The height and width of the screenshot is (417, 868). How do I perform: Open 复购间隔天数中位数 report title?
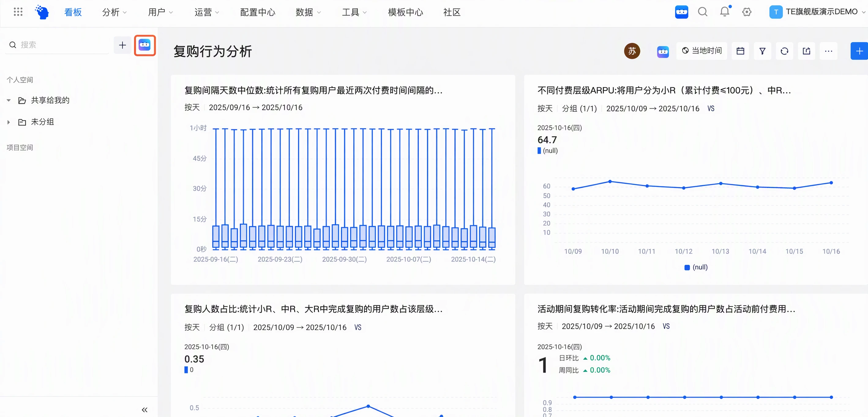tap(313, 90)
